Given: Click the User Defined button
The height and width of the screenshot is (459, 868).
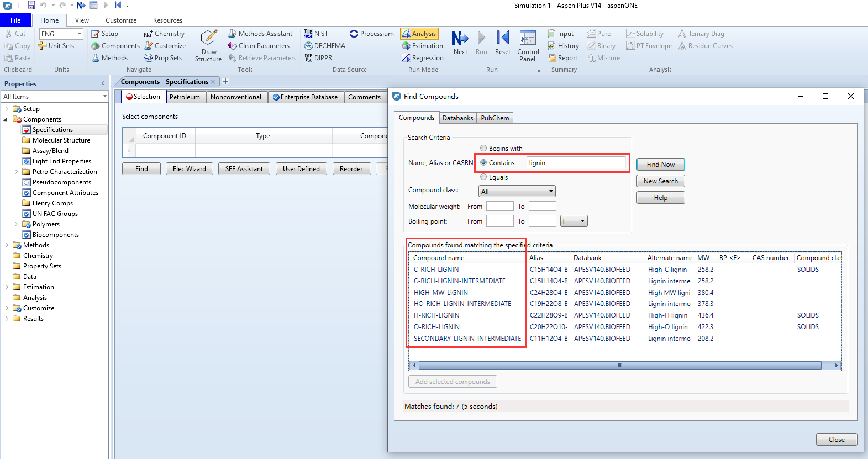Looking at the screenshot, I should 301,168.
